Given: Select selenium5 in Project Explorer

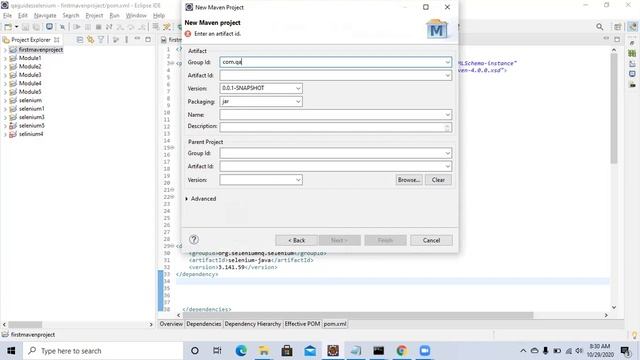Looking at the screenshot, I should (x=31, y=125).
